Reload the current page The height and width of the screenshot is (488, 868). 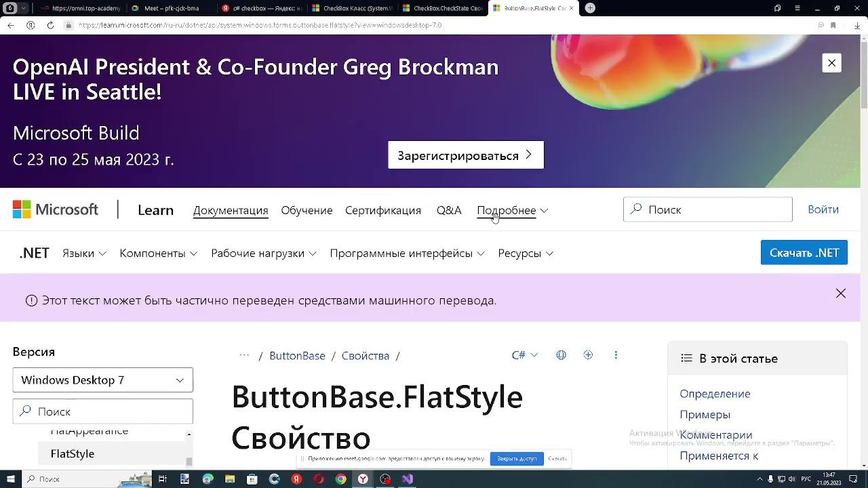[x=50, y=25]
